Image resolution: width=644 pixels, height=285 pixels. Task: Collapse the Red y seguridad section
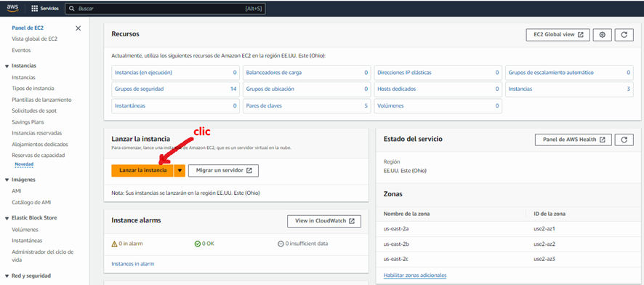[x=7, y=276]
